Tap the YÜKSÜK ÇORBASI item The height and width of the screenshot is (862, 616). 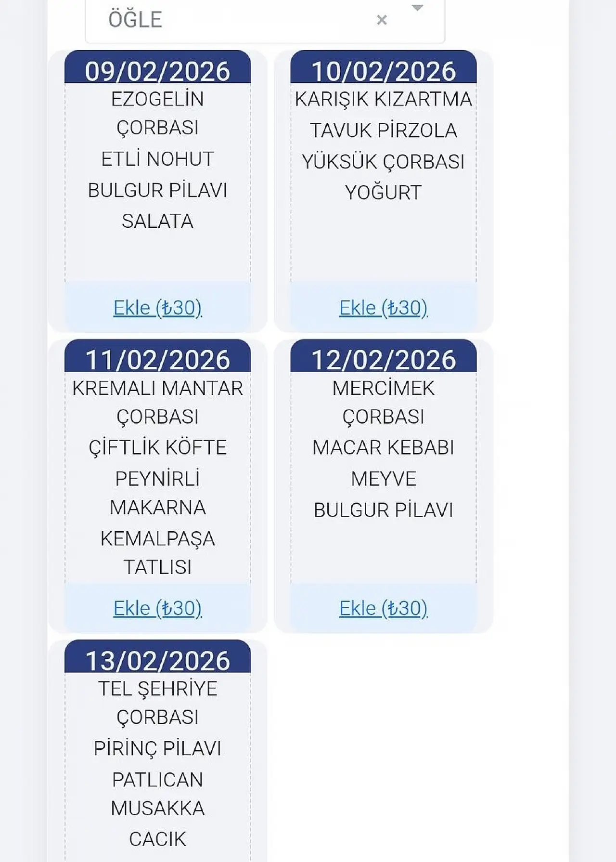pyautogui.click(x=383, y=161)
